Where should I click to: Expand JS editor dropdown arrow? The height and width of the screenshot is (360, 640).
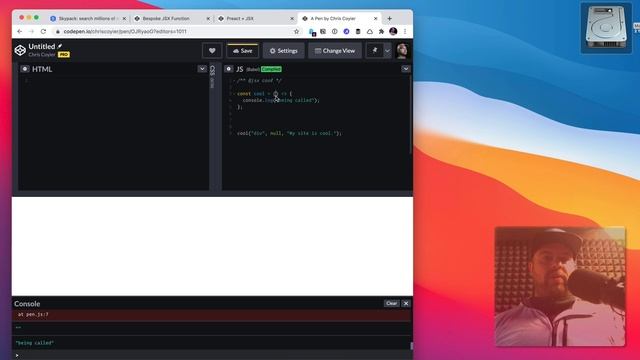click(406, 69)
